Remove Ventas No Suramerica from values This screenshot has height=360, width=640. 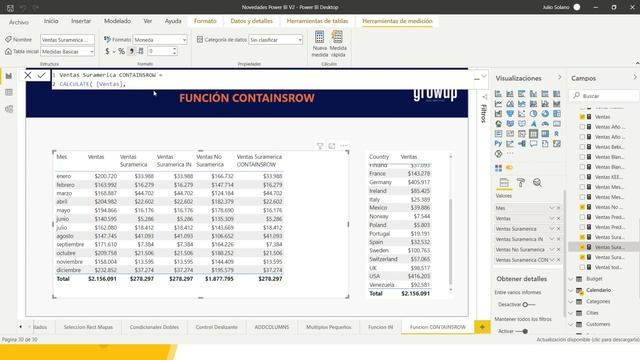click(x=558, y=249)
